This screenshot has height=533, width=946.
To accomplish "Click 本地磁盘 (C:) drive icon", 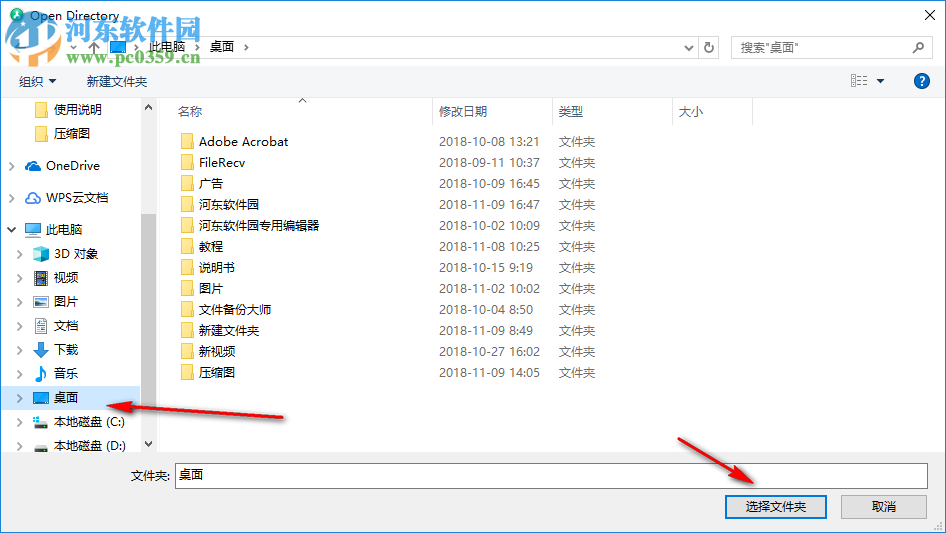I will [40, 422].
